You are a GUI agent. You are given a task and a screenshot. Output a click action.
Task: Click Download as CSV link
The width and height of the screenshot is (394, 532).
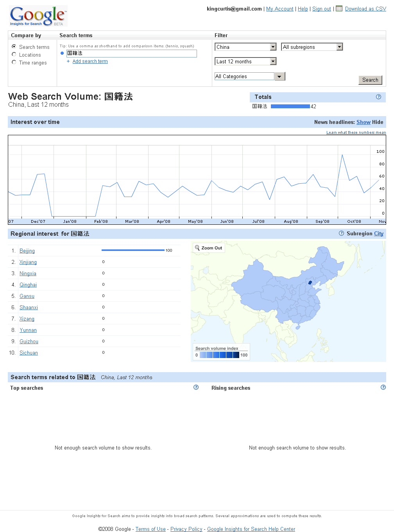click(x=365, y=9)
